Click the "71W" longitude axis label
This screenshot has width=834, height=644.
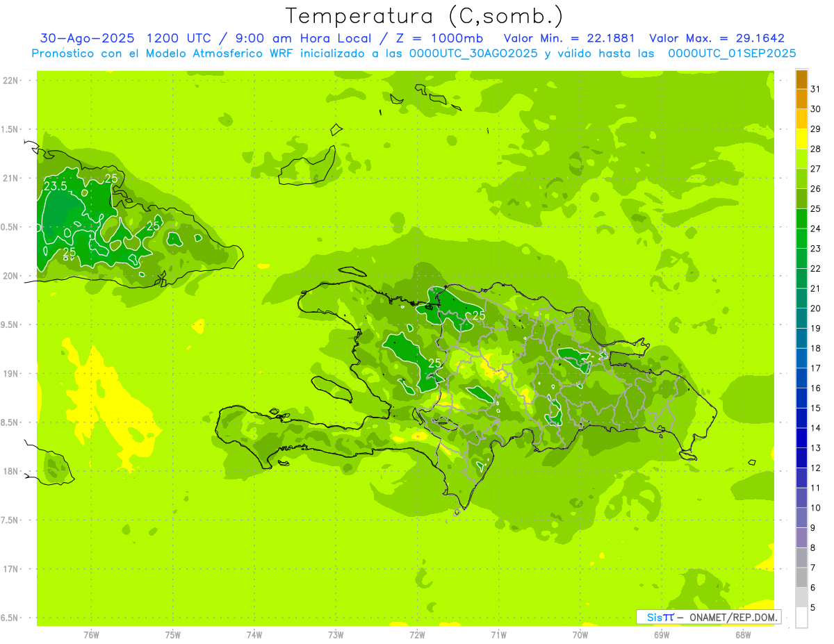click(x=498, y=635)
